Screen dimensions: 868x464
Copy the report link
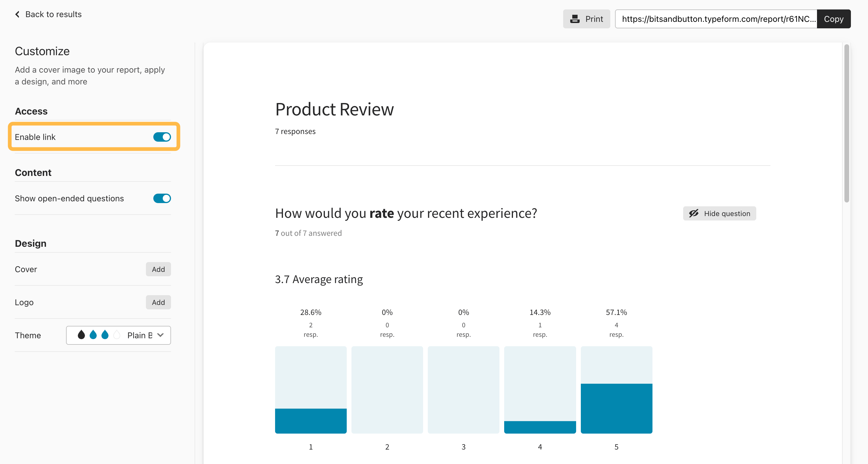(x=834, y=19)
